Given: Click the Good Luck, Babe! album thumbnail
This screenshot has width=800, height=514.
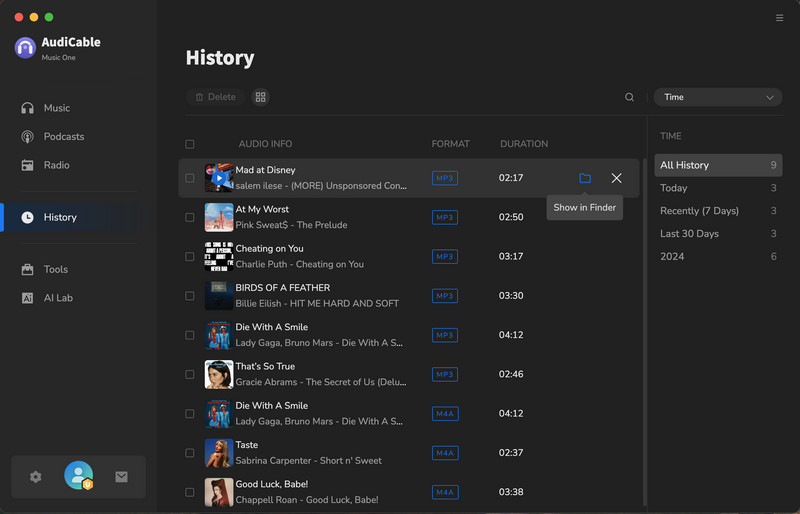Looking at the screenshot, I should (x=219, y=492).
